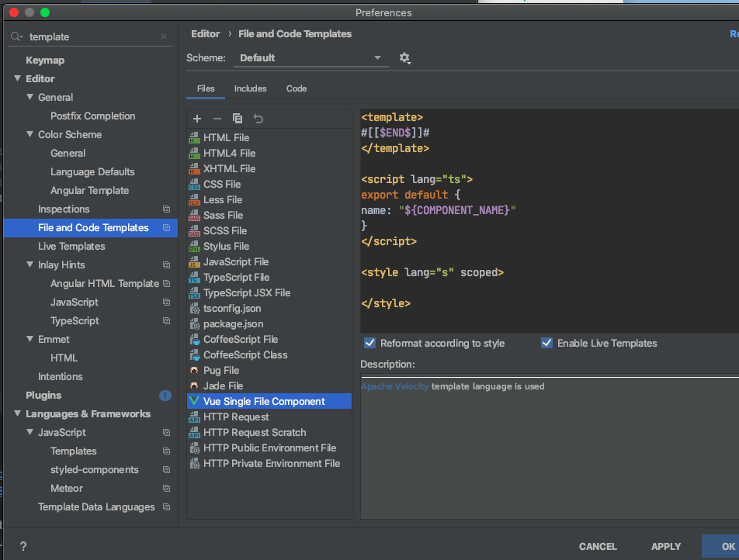Open help with question mark icon
The height and width of the screenshot is (560, 739).
23,546
